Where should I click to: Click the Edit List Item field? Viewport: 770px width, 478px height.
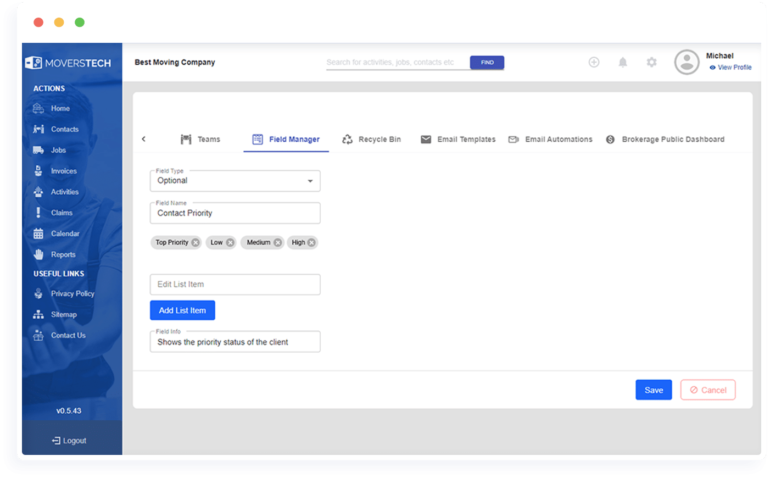pos(235,284)
